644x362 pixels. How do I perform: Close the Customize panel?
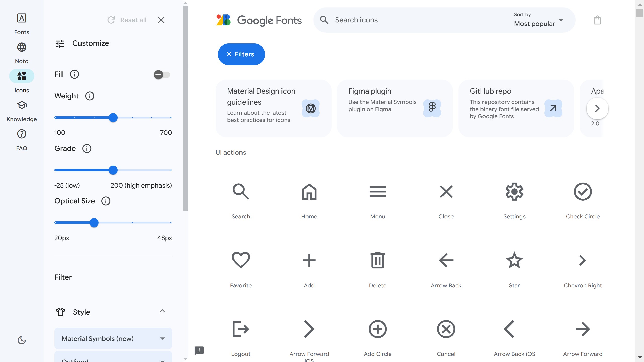pyautogui.click(x=161, y=20)
